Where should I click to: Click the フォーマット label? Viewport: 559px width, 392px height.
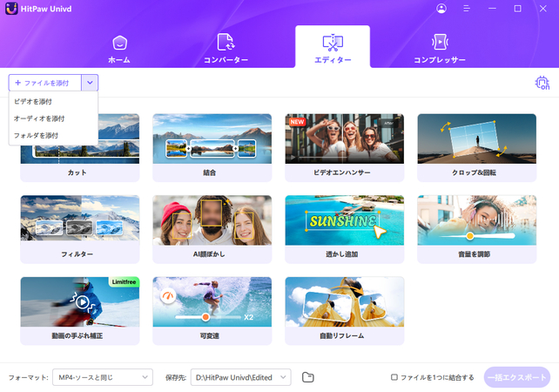point(28,377)
